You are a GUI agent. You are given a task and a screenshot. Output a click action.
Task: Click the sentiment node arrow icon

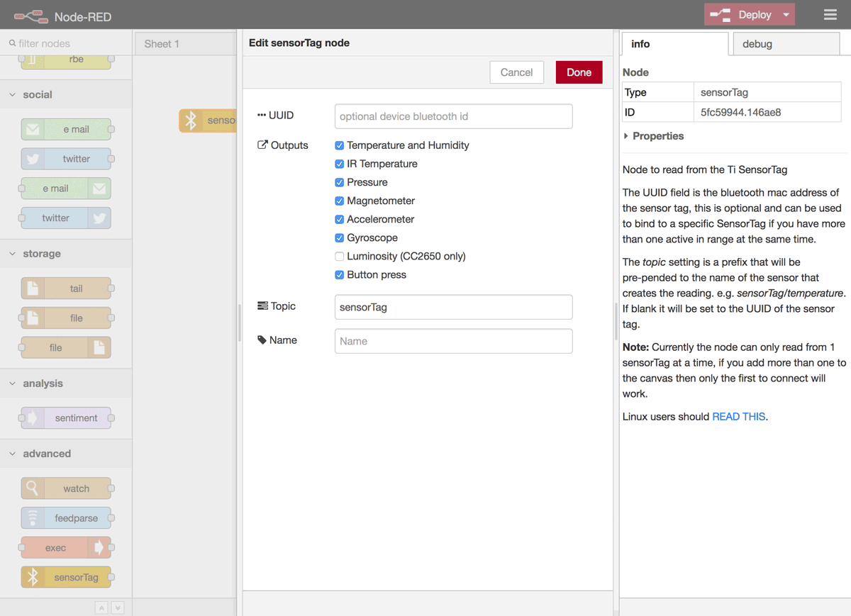click(x=33, y=418)
